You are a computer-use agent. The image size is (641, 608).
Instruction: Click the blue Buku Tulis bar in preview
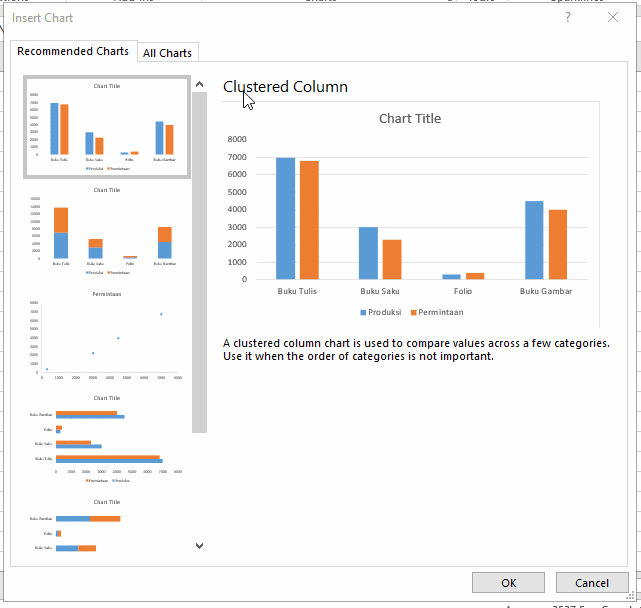[286, 218]
